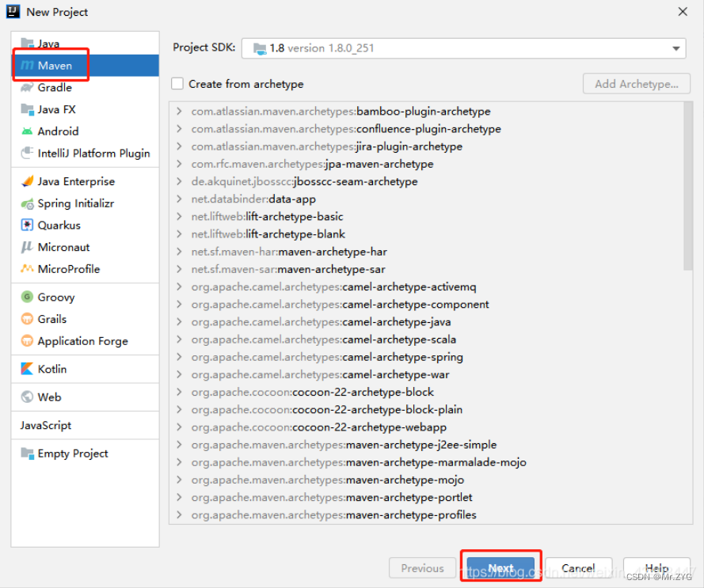Select maven-archetype-har row
This screenshot has height=588, width=704.
[426, 252]
